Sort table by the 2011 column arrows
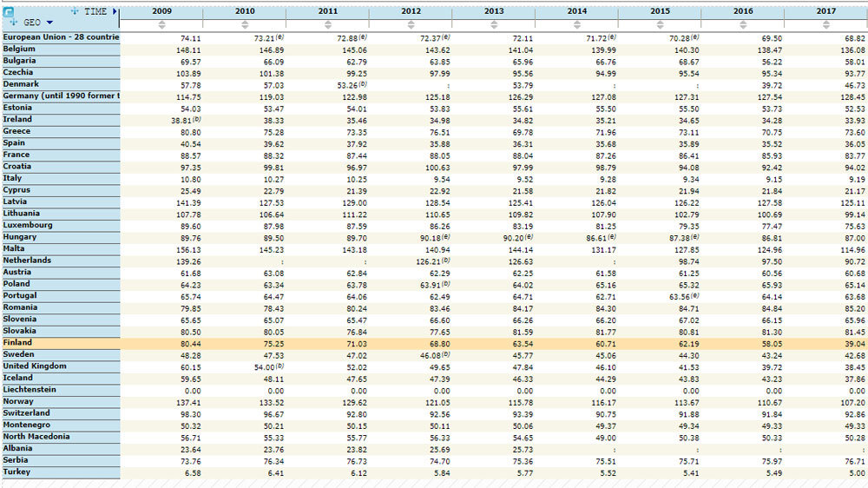Viewport: 868px width, 488px height. pos(328,24)
